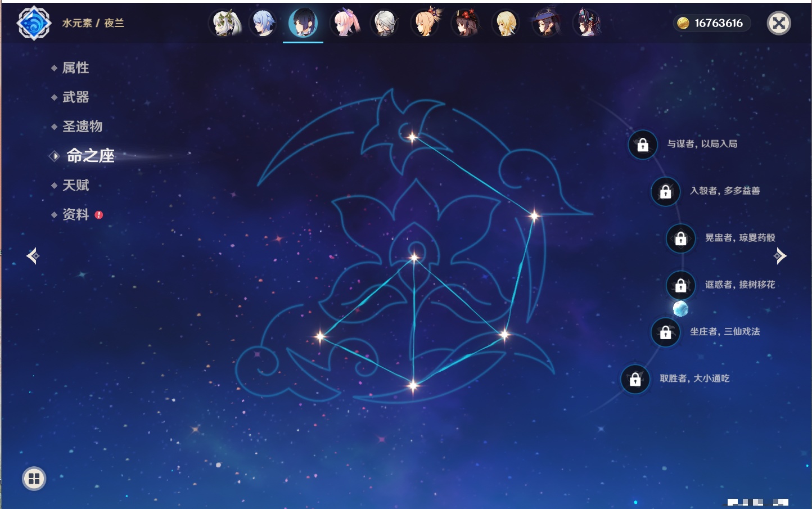Image resolution: width=812 pixels, height=509 pixels.
Task: Click the lock icon for 与谋者, 以局入局
Action: pos(643,145)
